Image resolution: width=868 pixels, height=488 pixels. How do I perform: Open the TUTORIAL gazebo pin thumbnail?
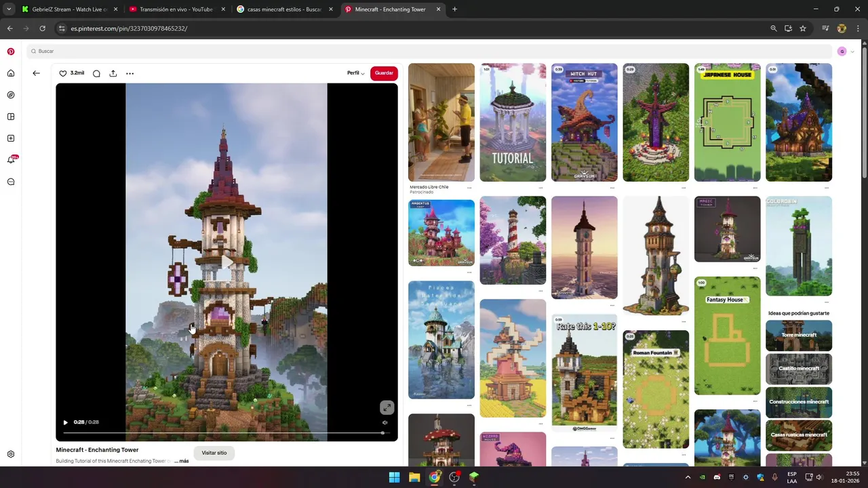(513, 123)
